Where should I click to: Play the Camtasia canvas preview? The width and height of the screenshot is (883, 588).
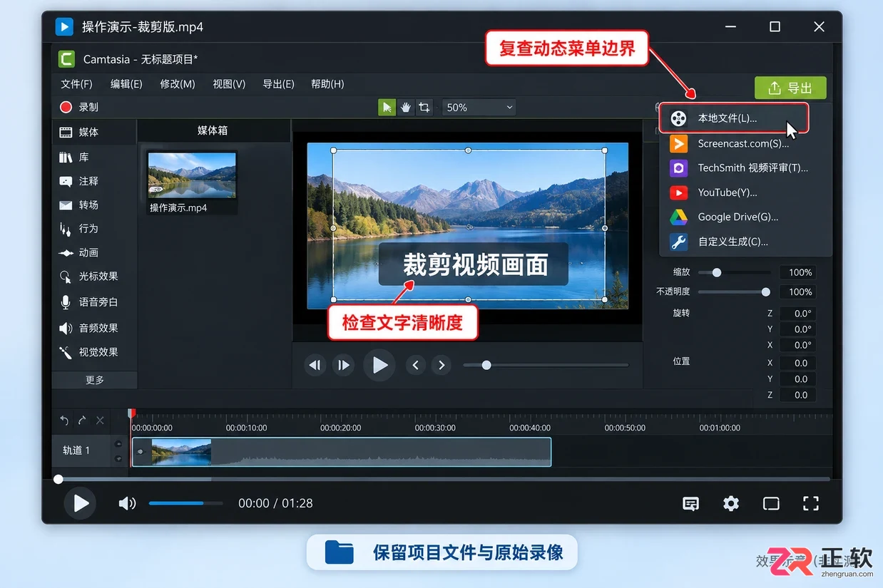(x=379, y=366)
